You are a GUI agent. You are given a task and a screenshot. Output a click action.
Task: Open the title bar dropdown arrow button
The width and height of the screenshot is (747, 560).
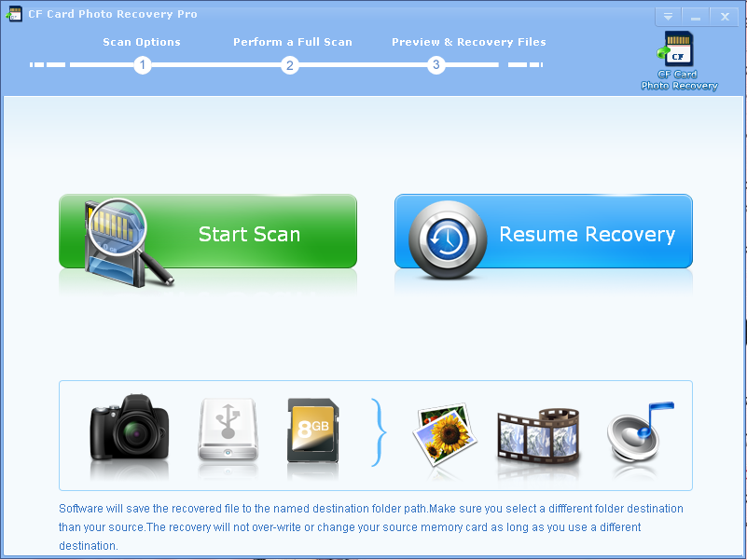[x=668, y=16]
